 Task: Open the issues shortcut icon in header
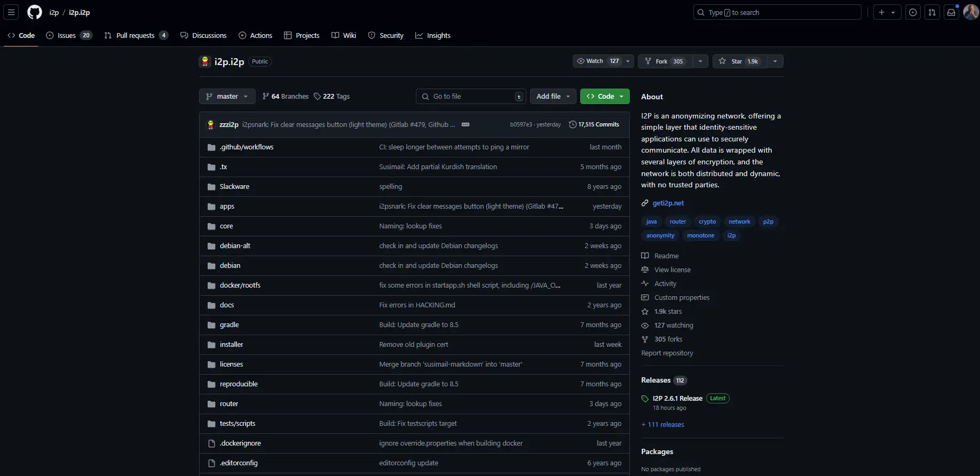913,12
